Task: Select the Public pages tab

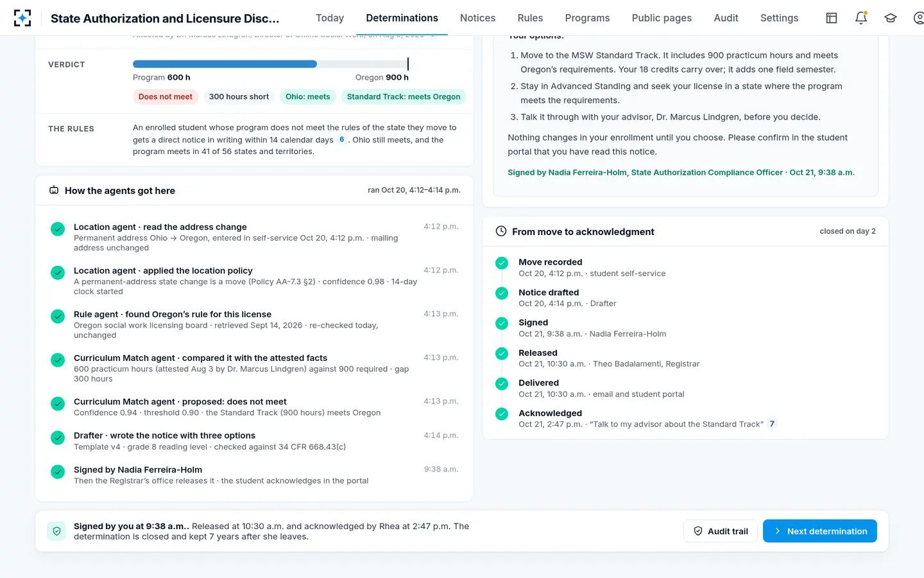Action: pos(662,18)
